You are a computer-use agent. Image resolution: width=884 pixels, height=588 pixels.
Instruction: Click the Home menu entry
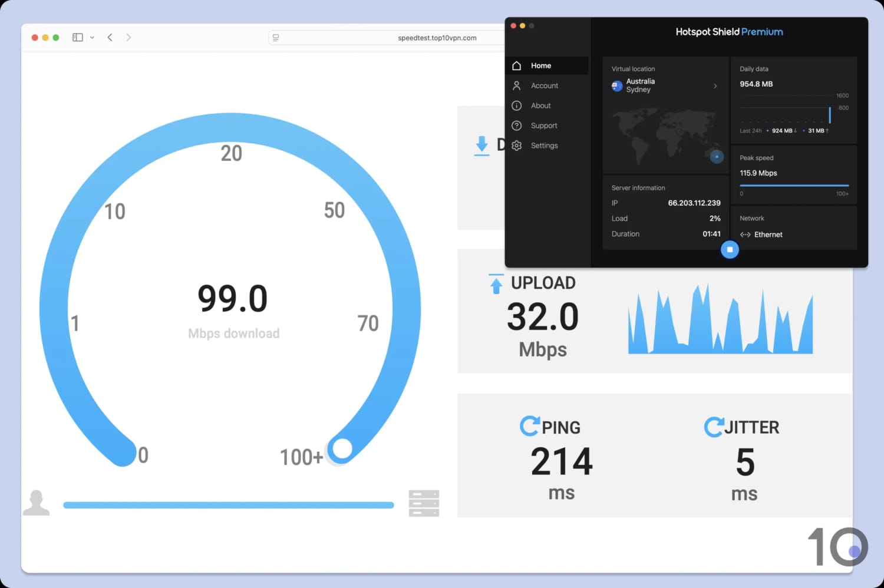click(541, 65)
